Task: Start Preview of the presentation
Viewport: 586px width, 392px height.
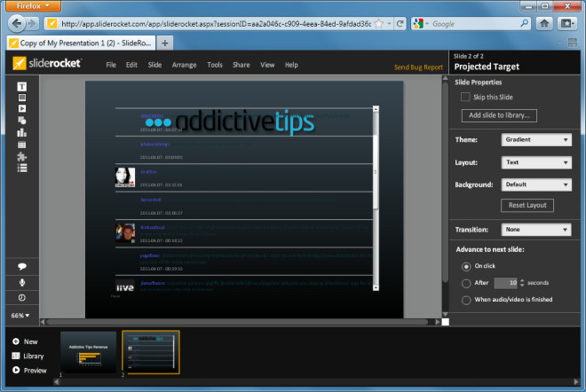Action: [29, 371]
